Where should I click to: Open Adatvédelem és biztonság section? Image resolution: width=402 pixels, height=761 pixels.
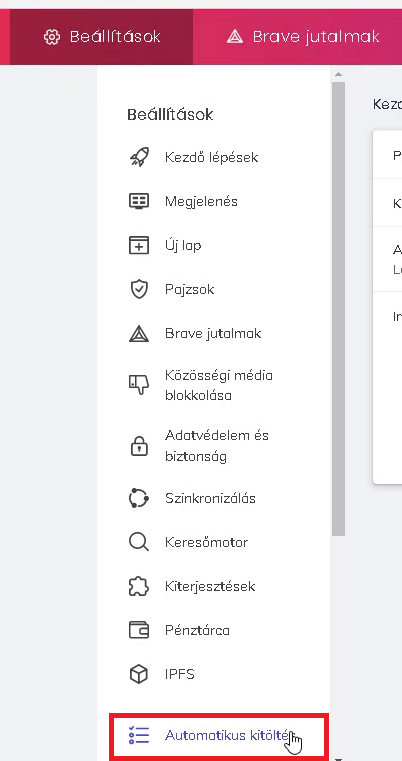tap(217, 446)
